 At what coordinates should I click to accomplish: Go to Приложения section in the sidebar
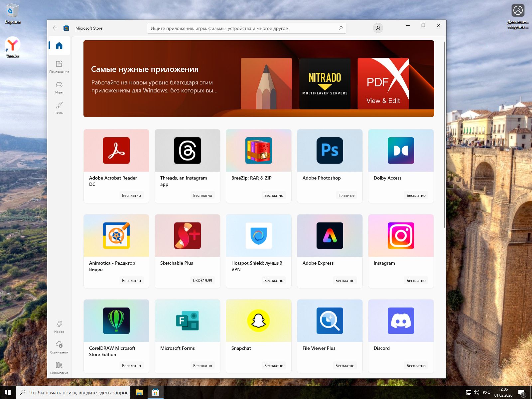point(59,66)
